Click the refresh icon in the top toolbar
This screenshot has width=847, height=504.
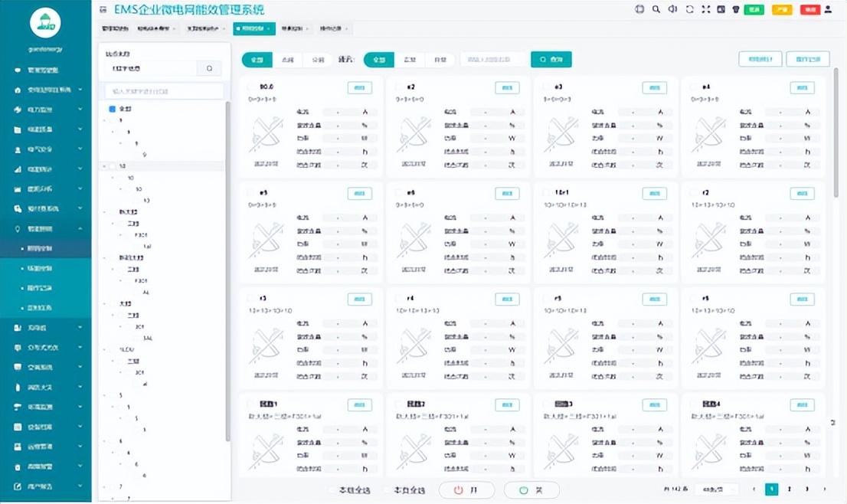pyautogui.click(x=690, y=8)
